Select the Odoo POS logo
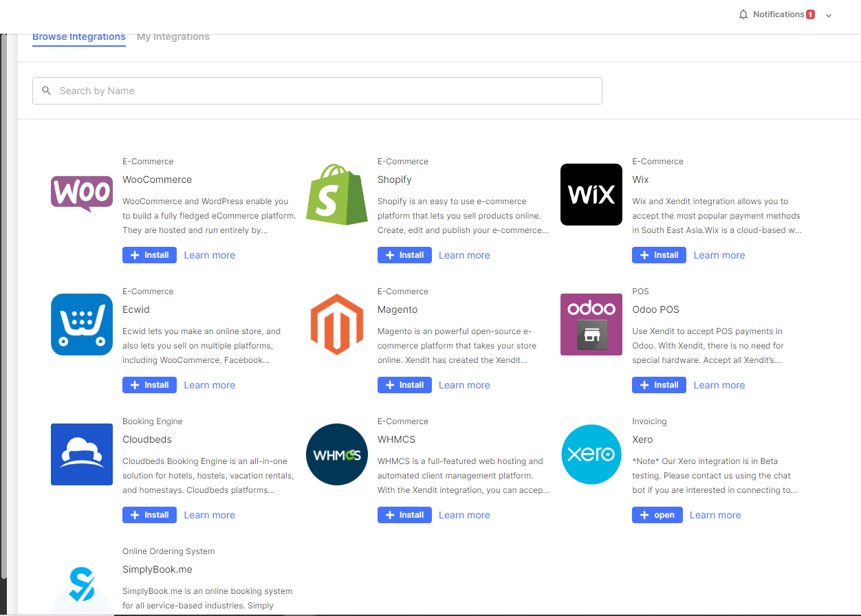This screenshot has width=861, height=616. [591, 324]
